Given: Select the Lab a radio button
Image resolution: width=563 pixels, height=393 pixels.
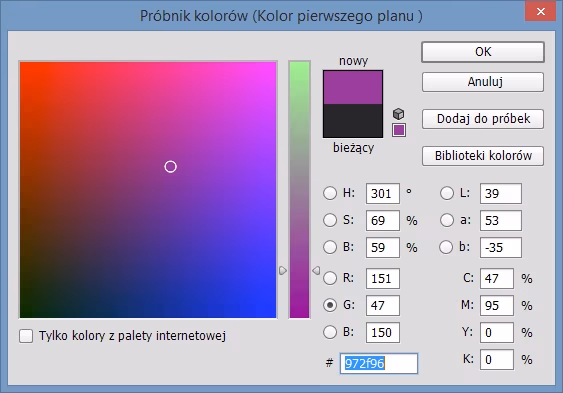Looking at the screenshot, I should point(447,220).
